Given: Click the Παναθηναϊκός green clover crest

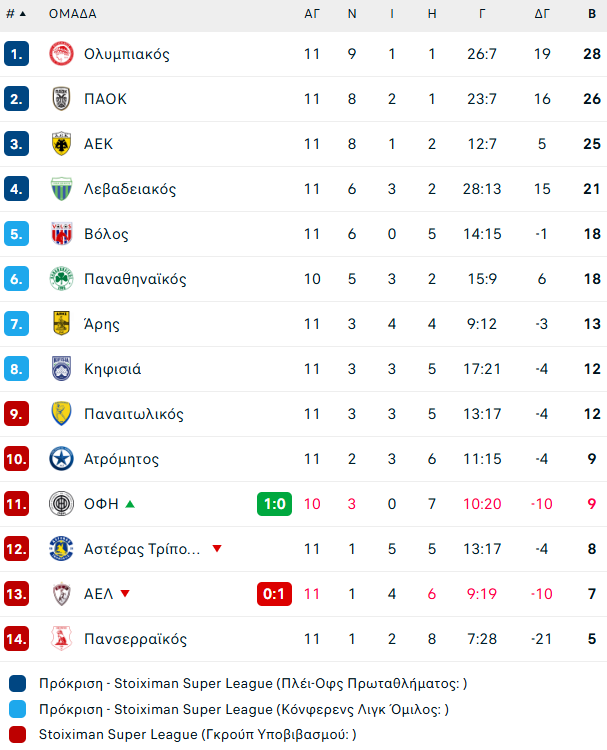Looking at the screenshot, I should click(x=61, y=279).
